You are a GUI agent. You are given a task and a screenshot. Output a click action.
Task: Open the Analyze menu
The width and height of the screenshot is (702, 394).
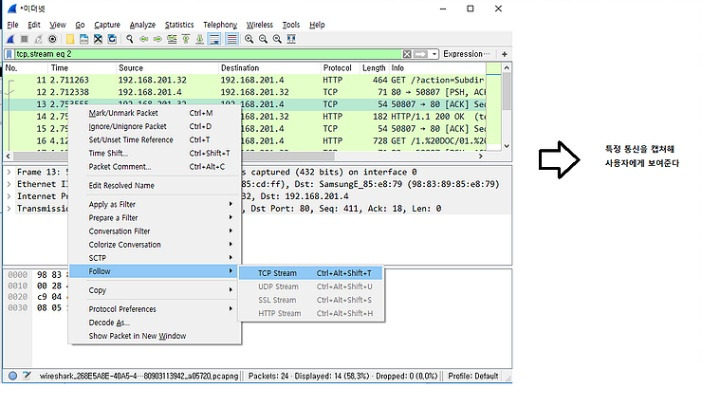[142, 25]
